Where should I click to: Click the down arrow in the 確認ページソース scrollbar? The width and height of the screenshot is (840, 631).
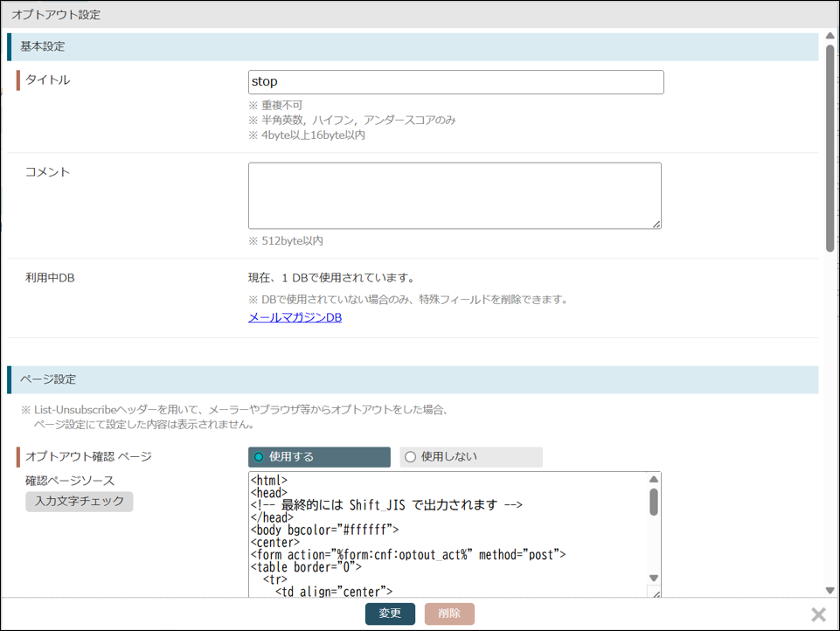(653, 578)
